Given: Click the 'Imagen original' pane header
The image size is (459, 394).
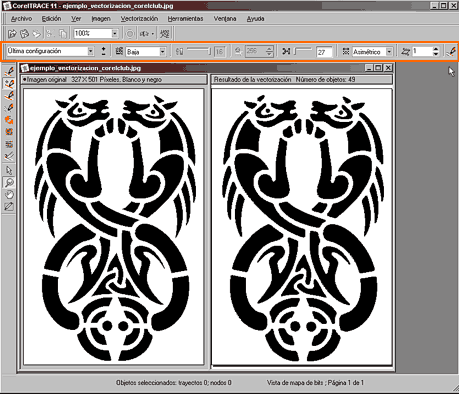Looking at the screenshot, I should point(114,80).
